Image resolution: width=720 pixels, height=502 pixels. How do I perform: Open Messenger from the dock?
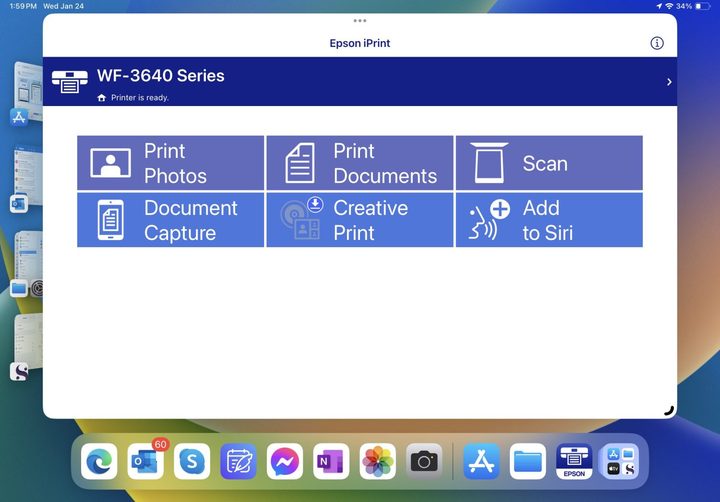[x=285, y=461]
